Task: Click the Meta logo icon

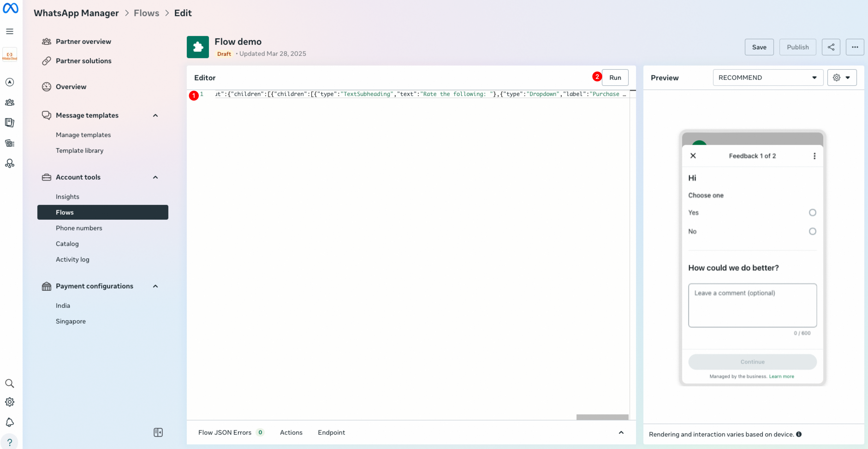Action: (10, 8)
